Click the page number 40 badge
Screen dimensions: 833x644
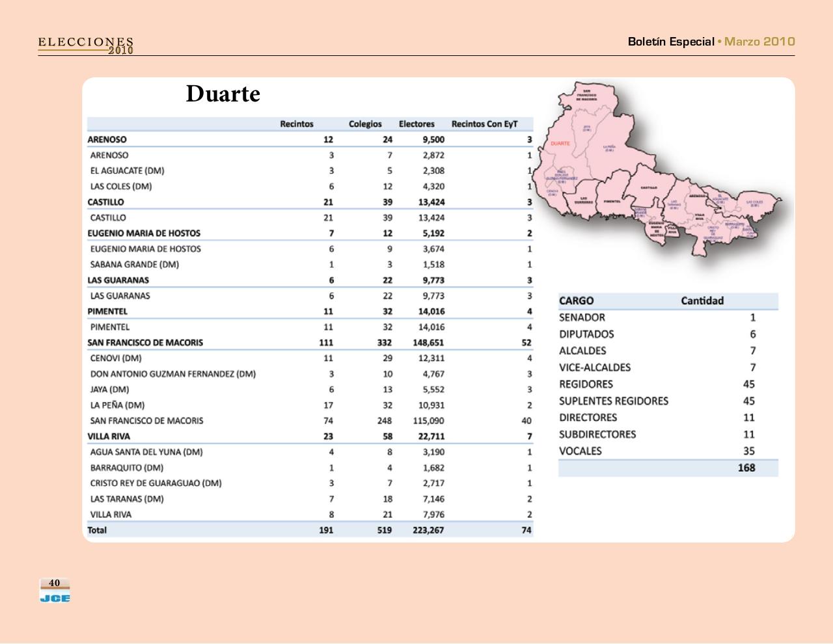[55, 584]
